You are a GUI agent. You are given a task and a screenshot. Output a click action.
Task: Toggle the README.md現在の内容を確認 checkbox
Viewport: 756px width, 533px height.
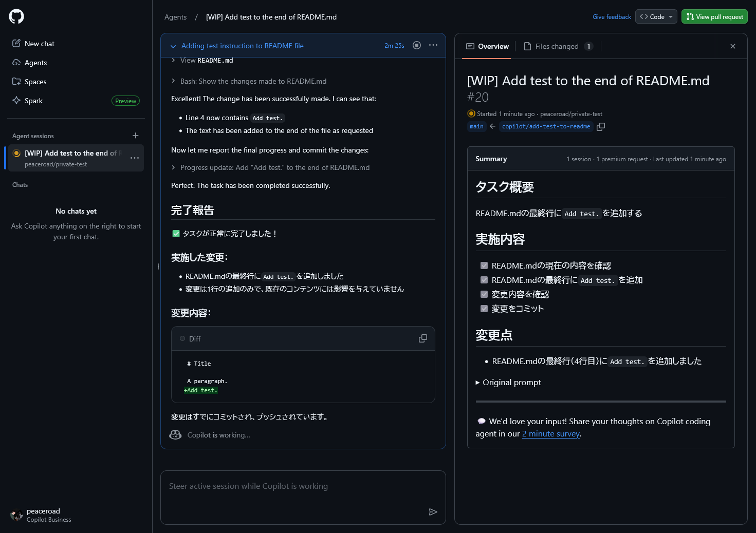click(484, 265)
